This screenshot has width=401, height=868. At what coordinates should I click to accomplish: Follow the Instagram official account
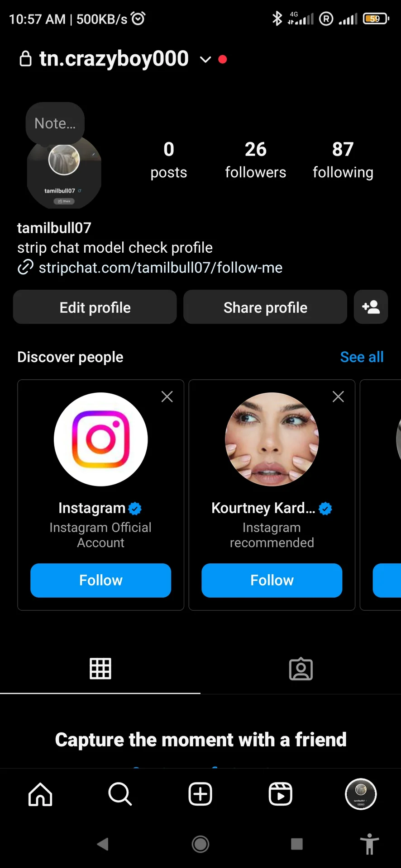coord(100,580)
